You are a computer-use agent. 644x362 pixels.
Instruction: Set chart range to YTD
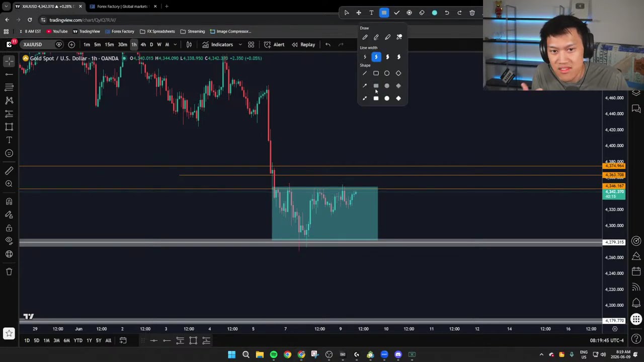coord(78,340)
